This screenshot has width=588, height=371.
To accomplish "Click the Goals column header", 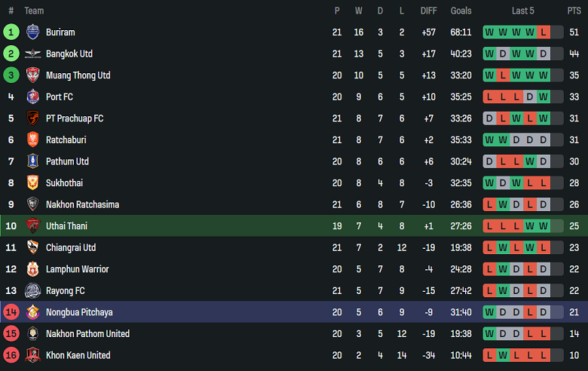I will point(461,11).
